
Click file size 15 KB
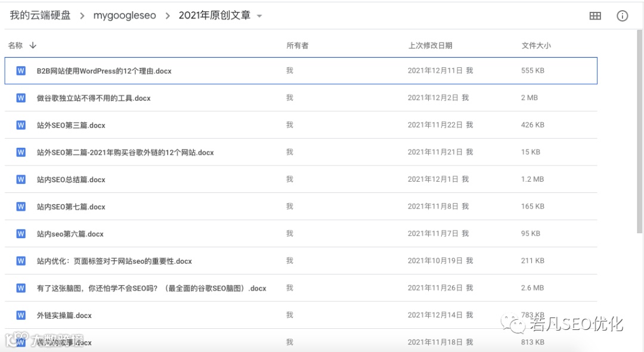[x=531, y=152]
